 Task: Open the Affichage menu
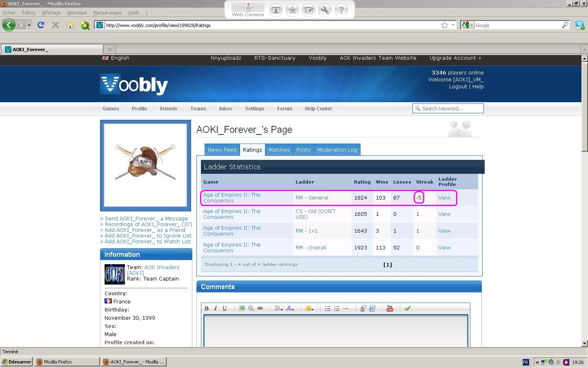(51, 13)
